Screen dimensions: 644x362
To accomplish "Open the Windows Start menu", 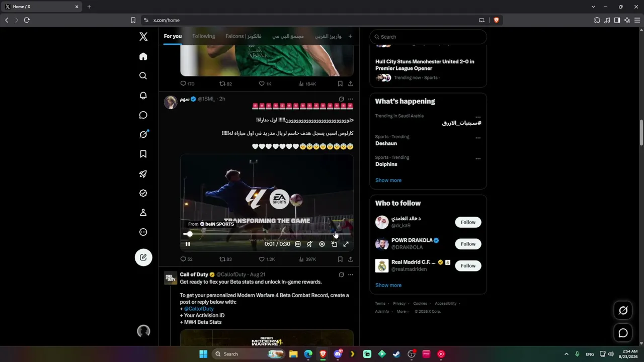I will tap(203, 354).
